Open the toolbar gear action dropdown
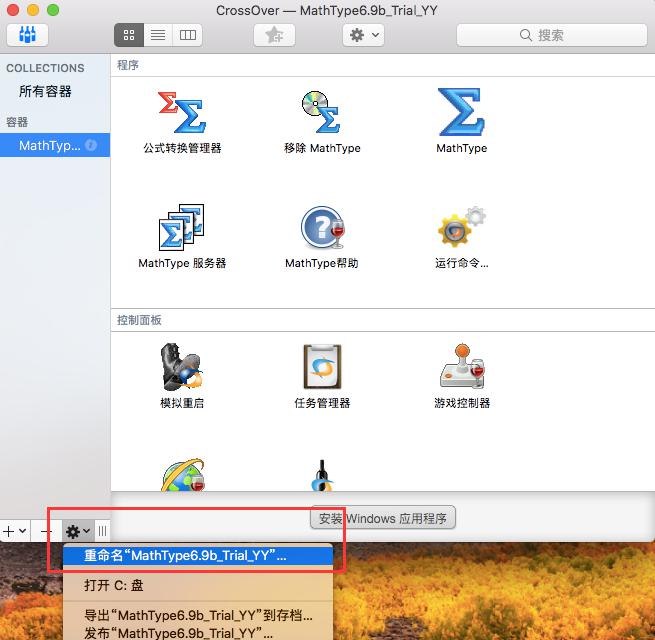This screenshot has width=655, height=640. pos(362,35)
